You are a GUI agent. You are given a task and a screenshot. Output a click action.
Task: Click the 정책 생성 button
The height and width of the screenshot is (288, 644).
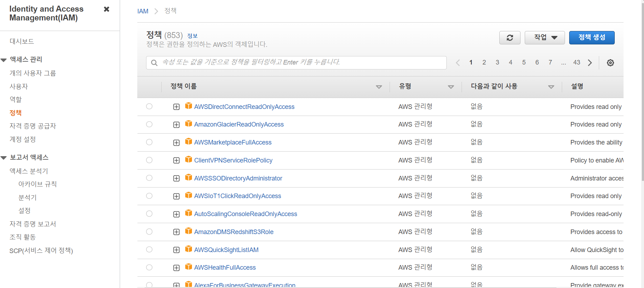tap(592, 38)
